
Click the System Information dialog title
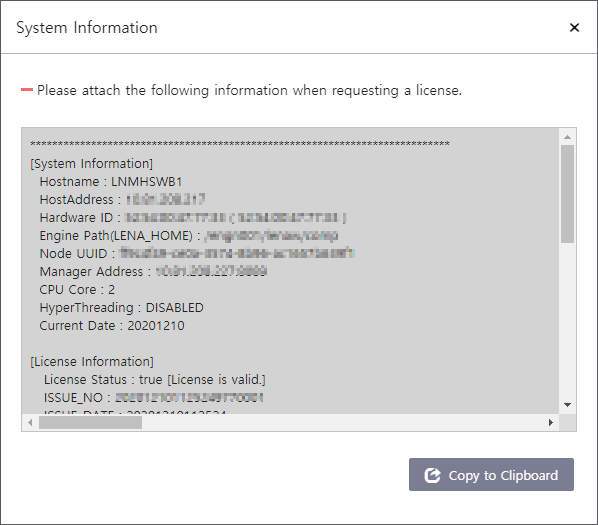click(87, 27)
